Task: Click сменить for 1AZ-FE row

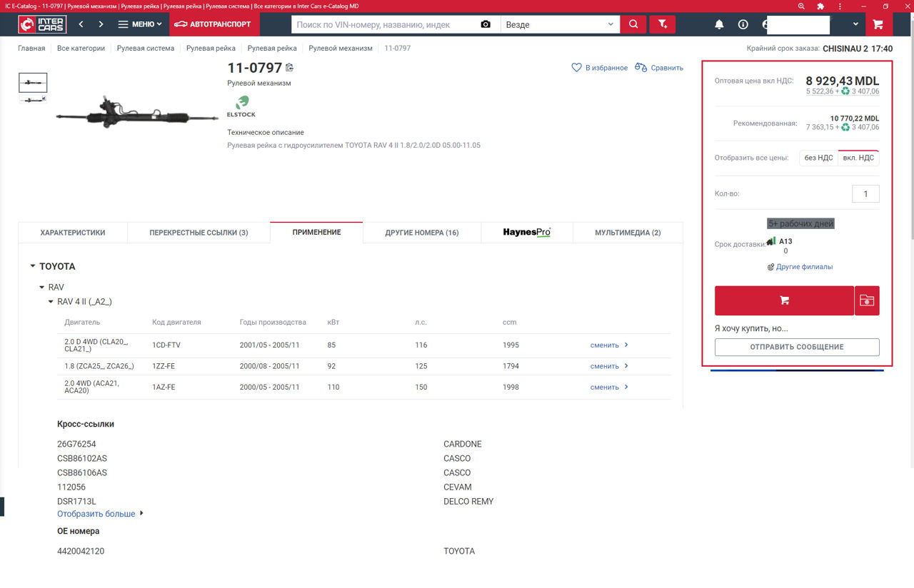Action: click(609, 387)
